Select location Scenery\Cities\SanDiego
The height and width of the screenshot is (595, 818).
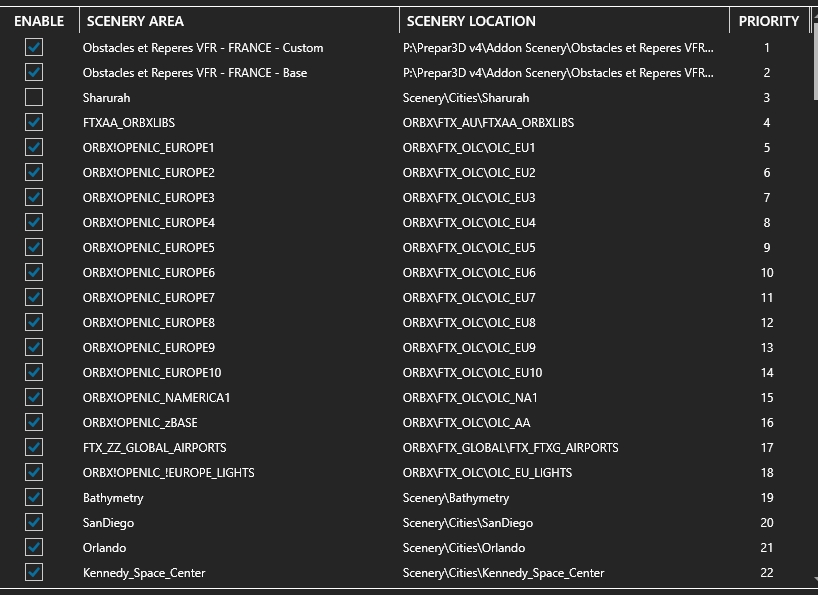tap(468, 523)
